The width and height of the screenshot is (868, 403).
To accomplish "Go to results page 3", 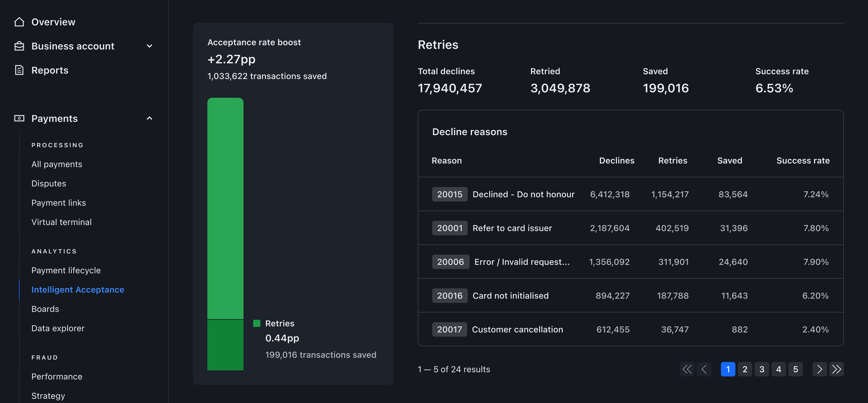I will click(x=762, y=369).
